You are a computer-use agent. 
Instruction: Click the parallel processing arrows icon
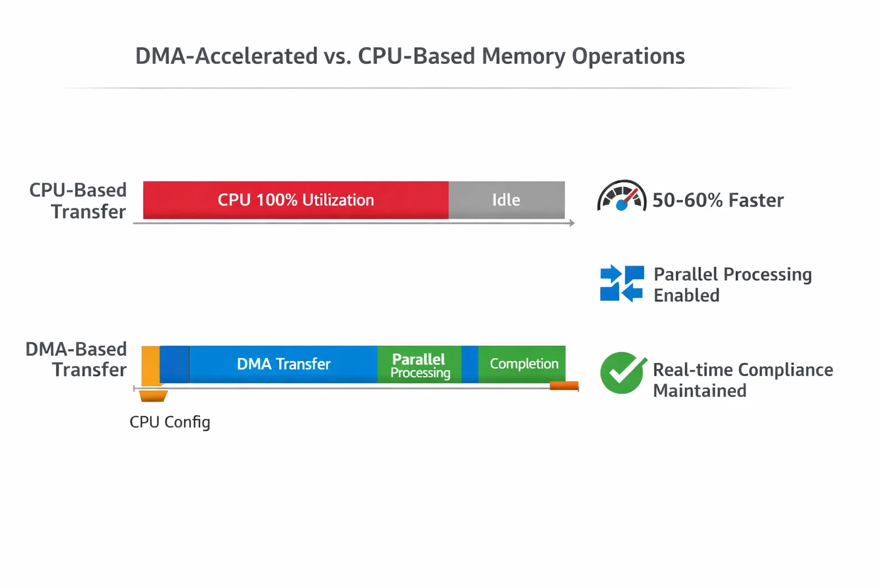[621, 283]
